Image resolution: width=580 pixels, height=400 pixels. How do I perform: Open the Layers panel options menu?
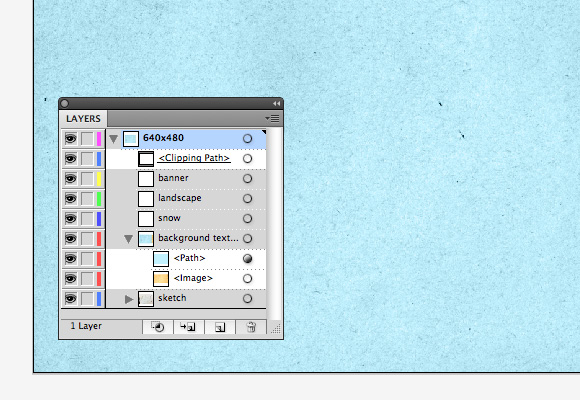(273, 118)
